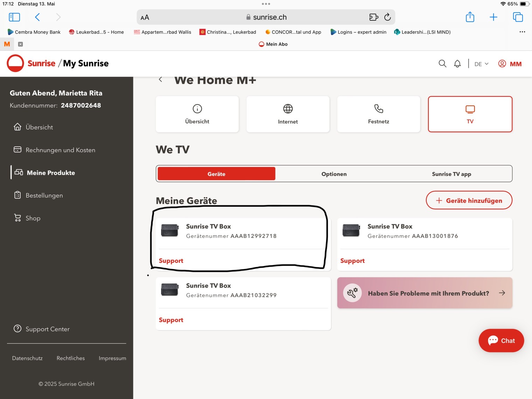Reload the page in Safari
The width and height of the screenshot is (532, 399).
pos(387,17)
